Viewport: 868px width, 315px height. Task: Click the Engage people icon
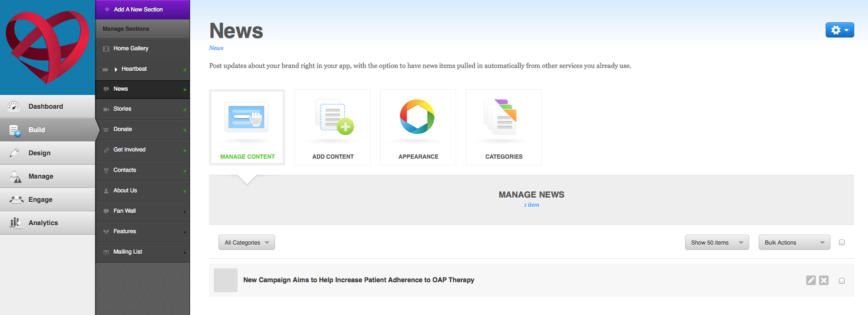click(17, 200)
